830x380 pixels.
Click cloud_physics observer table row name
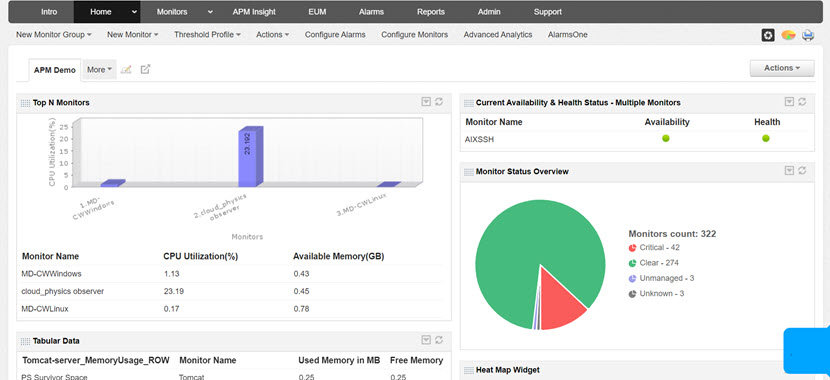pyautogui.click(x=62, y=291)
